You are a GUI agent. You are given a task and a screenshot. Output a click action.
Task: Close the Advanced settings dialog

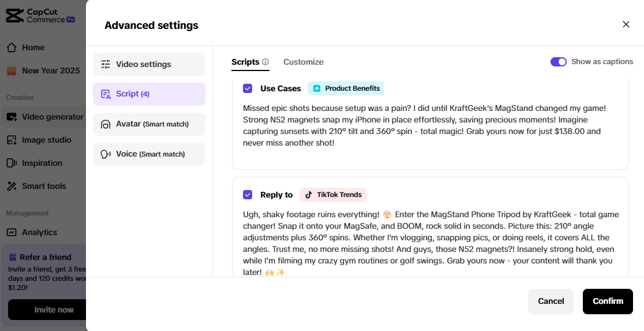click(x=626, y=24)
